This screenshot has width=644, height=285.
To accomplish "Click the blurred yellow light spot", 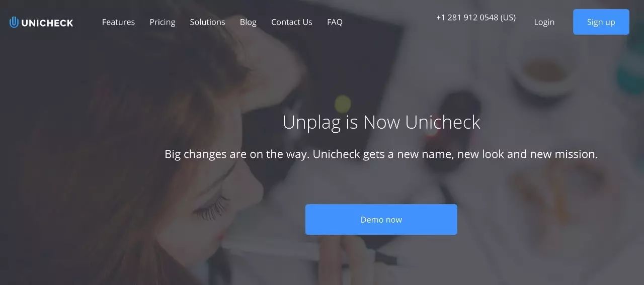I will pyautogui.click(x=343, y=104).
